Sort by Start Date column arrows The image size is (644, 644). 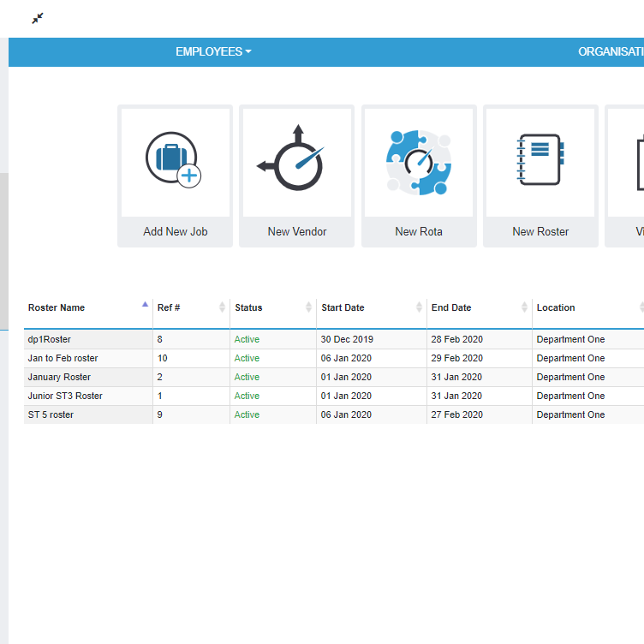[x=419, y=307]
